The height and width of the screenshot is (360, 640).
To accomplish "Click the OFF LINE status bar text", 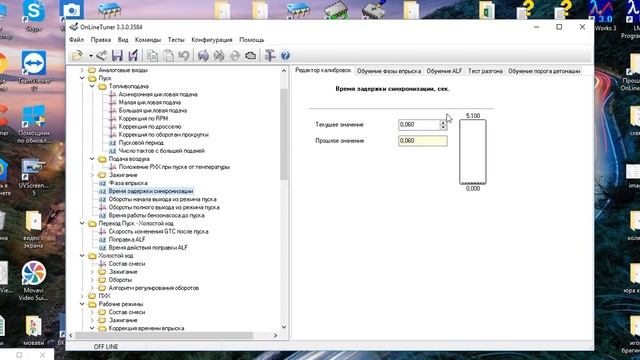I will pyautogui.click(x=106, y=347).
